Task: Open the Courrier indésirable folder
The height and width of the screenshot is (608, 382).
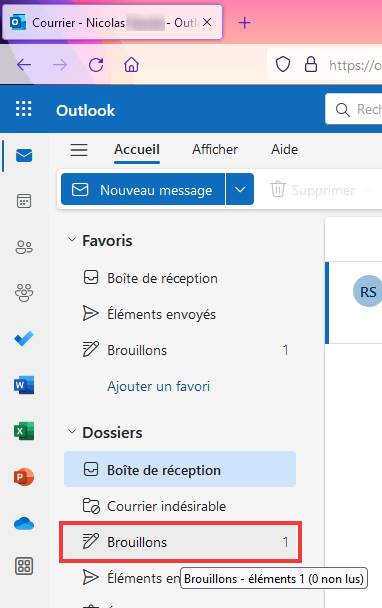Action: click(x=180, y=506)
